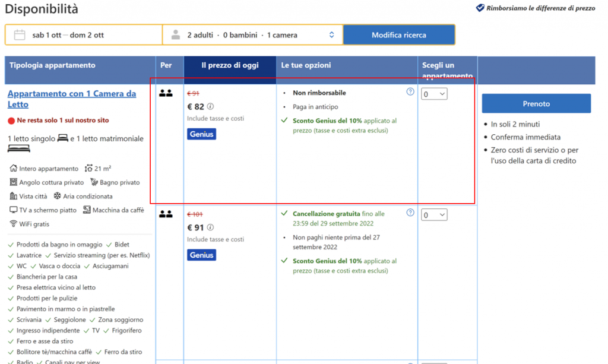
Task: Click the Genius badge under € 82
Action: [x=201, y=134]
